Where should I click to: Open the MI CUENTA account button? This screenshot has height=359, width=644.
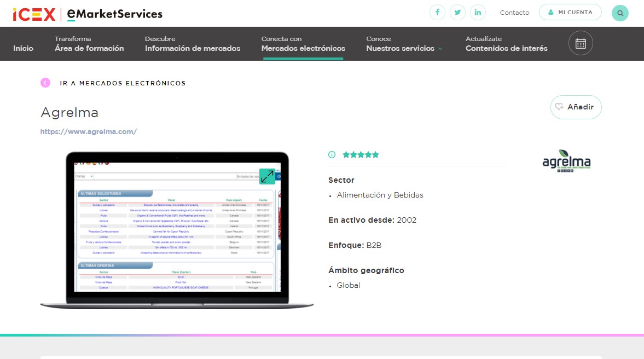[570, 13]
